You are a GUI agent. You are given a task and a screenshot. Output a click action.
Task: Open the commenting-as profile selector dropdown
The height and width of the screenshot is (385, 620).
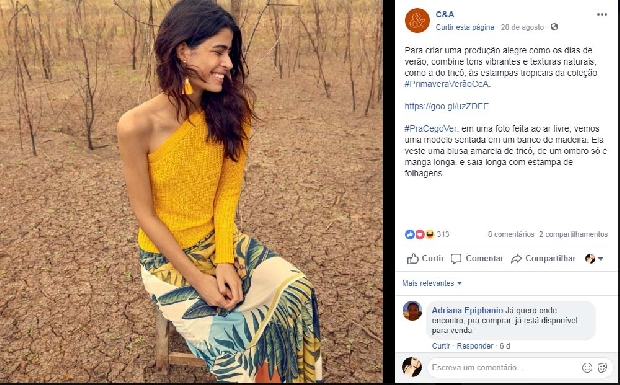[x=594, y=259]
